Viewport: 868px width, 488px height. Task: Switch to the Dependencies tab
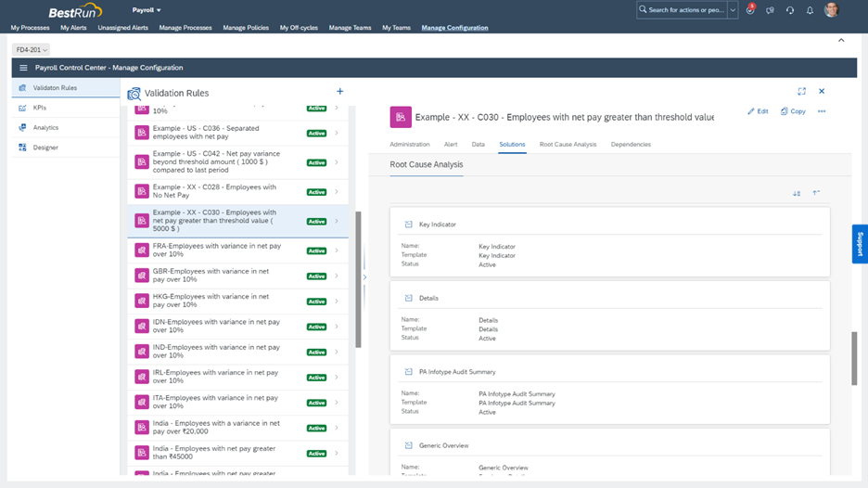point(631,145)
